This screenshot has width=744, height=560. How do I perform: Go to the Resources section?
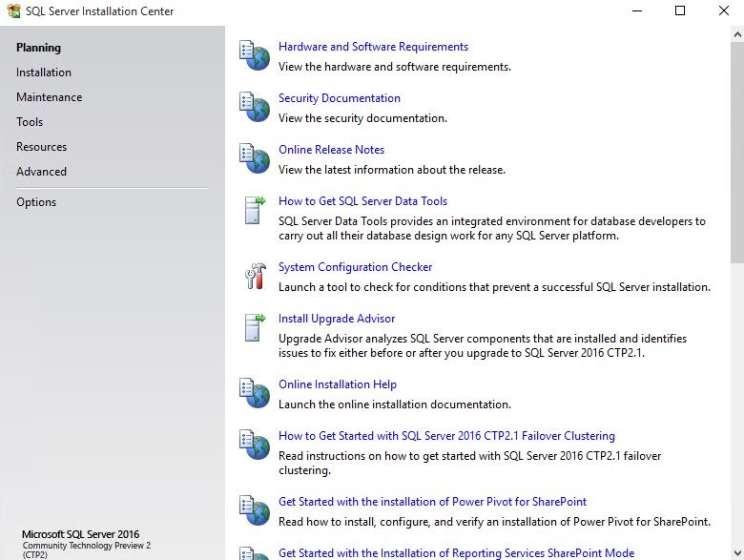[41, 147]
